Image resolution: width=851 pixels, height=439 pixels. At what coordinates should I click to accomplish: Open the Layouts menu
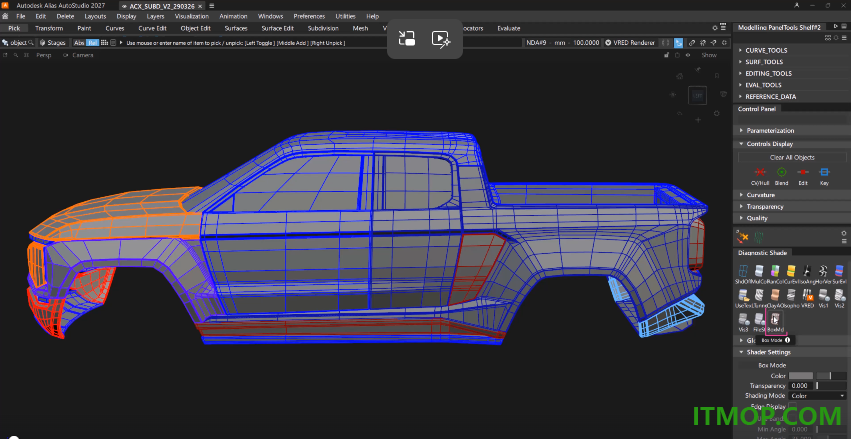96,16
